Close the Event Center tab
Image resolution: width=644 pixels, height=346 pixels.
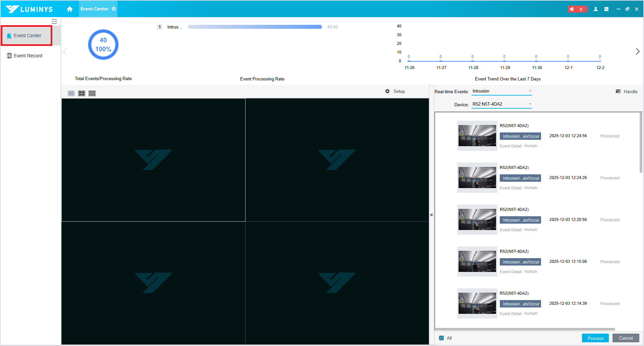[x=114, y=9]
